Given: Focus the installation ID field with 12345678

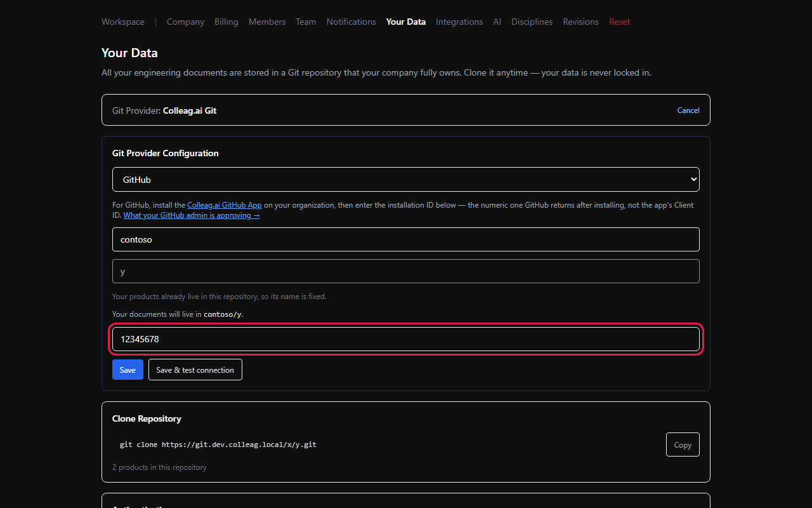Looking at the screenshot, I should tap(406, 339).
